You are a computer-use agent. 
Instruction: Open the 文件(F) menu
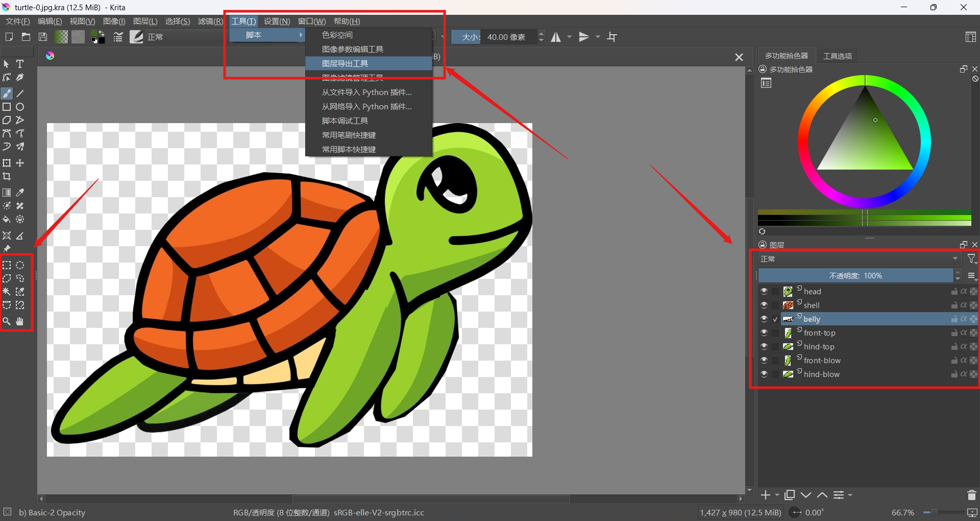(18, 21)
